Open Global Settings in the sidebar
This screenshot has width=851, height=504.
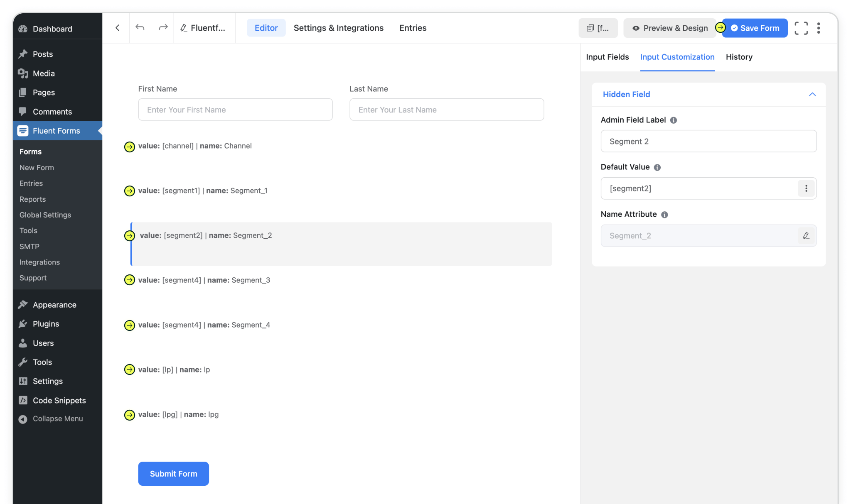[45, 215]
